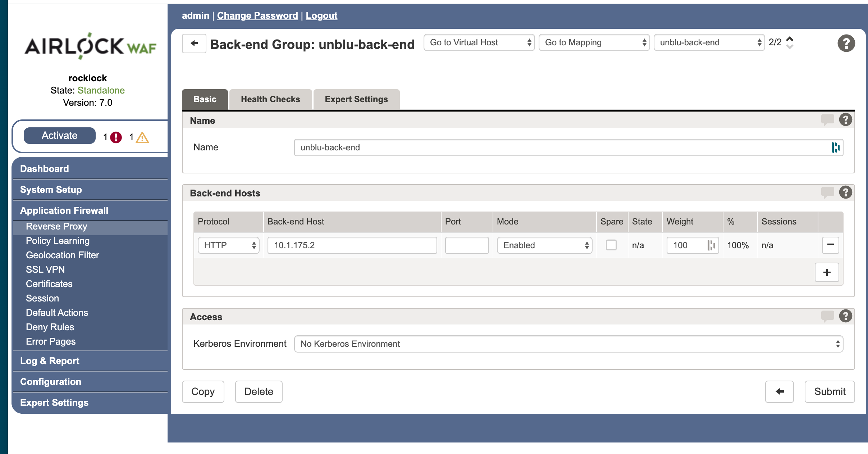868x454 pixels.
Task: Toggle the Spare checkbox for host 10.1.175.2
Action: point(611,245)
